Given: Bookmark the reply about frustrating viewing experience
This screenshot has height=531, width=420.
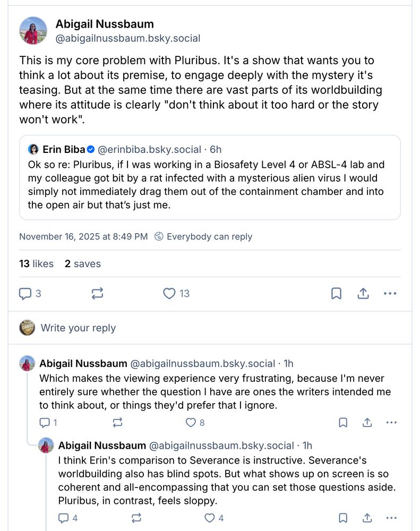Looking at the screenshot, I should (343, 423).
